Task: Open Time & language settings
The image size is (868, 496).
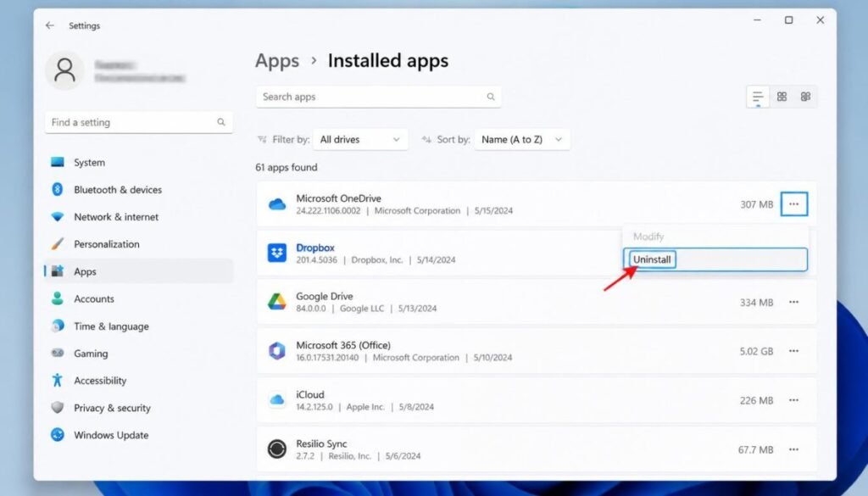Action: coord(138,326)
